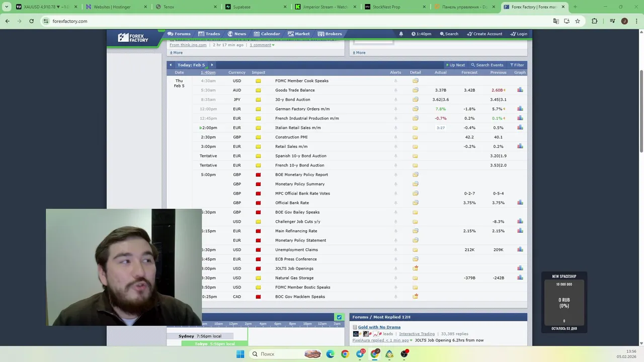The height and width of the screenshot is (362, 644).
Task: Set alert bell for Construction PMI
Action: (x=395, y=137)
